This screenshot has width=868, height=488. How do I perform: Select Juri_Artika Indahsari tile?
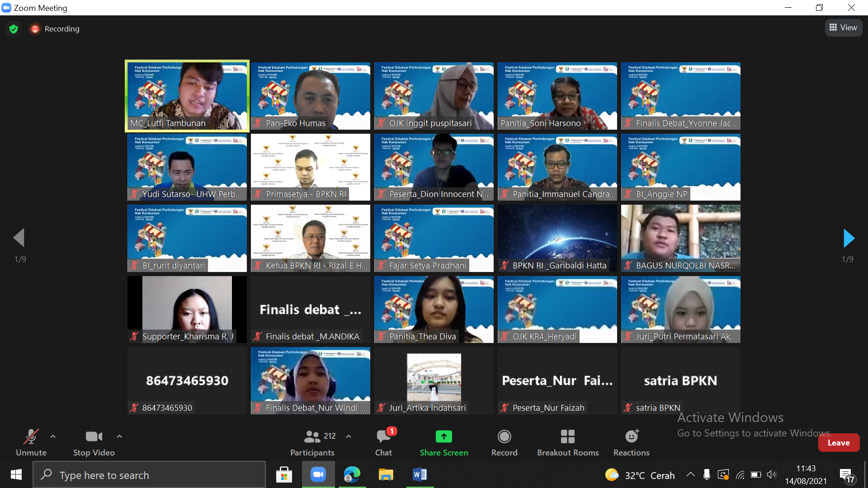point(434,380)
